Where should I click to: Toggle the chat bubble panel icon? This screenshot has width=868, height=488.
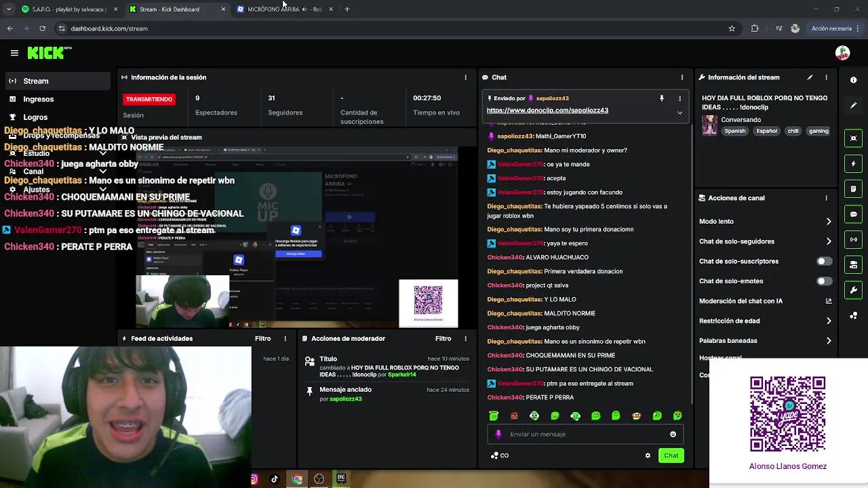click(x=853, y=213)
